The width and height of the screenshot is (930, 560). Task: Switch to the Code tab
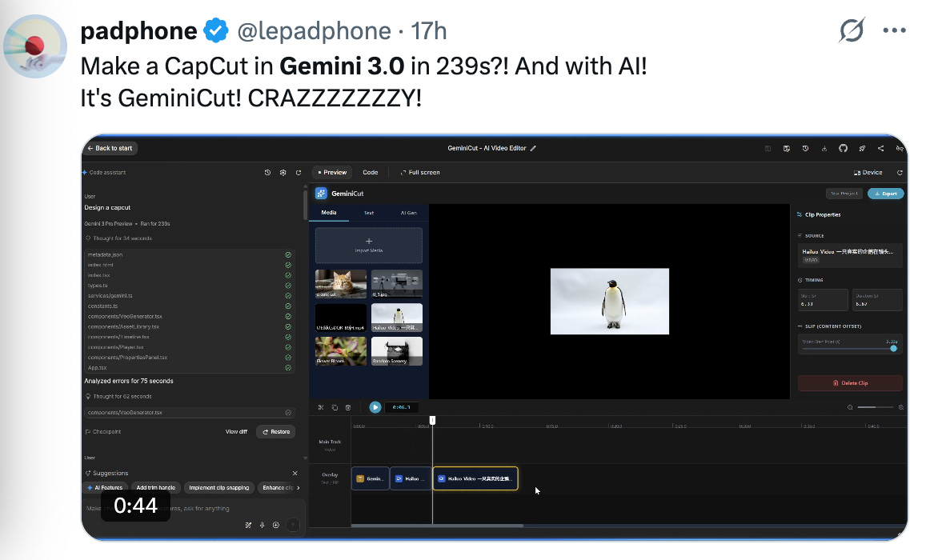coord(370,173)
